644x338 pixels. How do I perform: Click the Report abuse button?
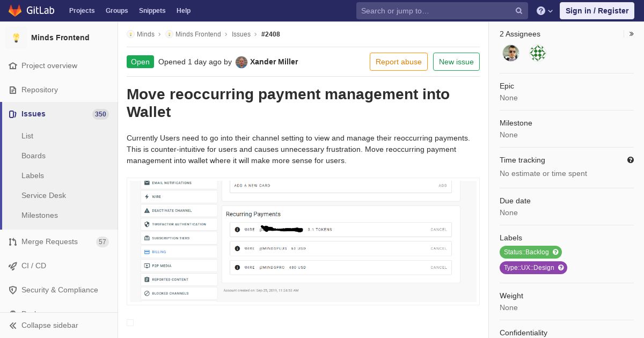click(399, 62)
